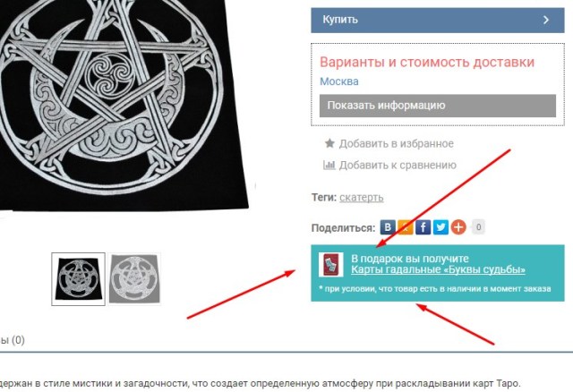
Task: Share via the VKontakte icon
Action: (388, 227)
